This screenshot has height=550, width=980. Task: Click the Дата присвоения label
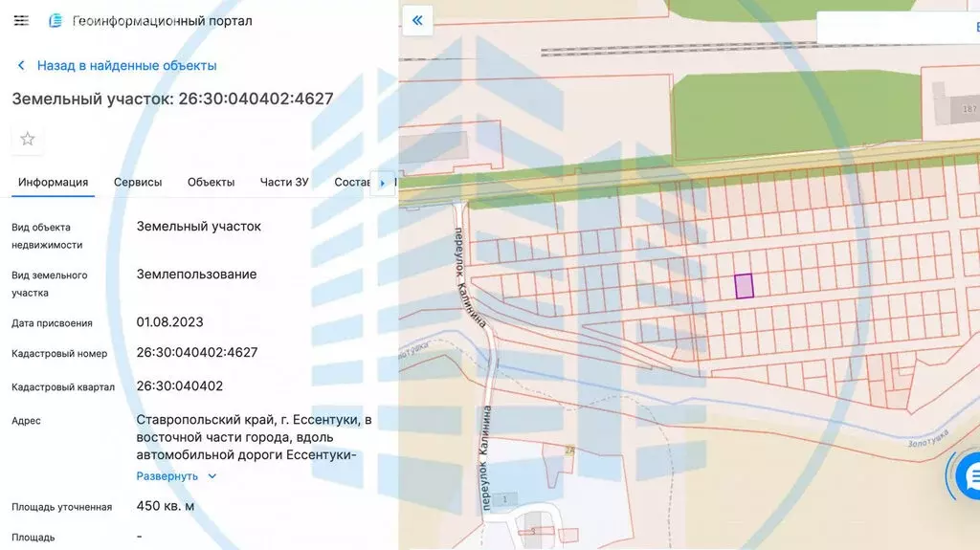click(x=52, y=323)
